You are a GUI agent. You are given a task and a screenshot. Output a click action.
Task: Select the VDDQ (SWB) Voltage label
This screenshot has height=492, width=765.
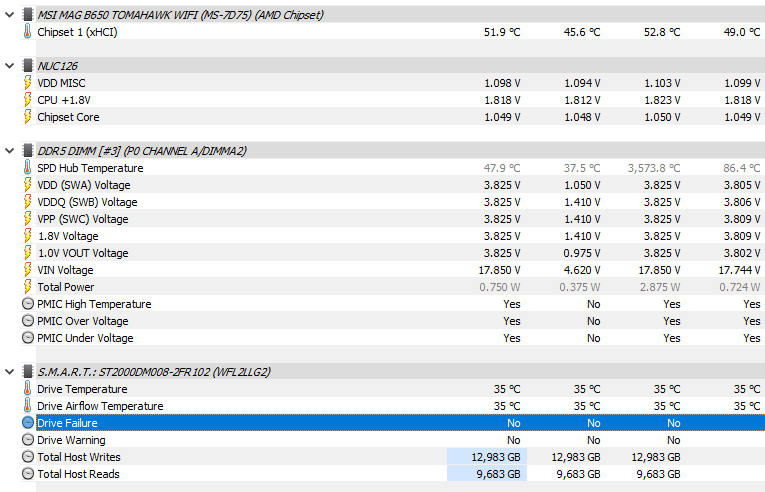click(87, 202)
